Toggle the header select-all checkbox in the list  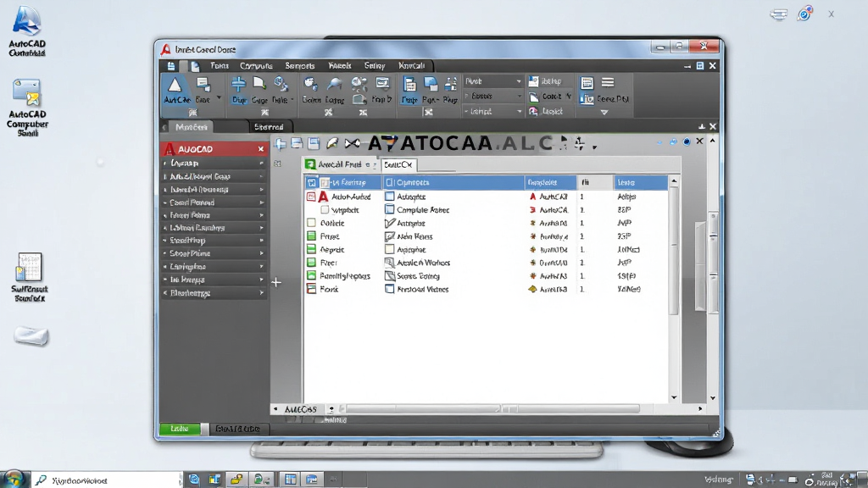[x=312, y=183]
